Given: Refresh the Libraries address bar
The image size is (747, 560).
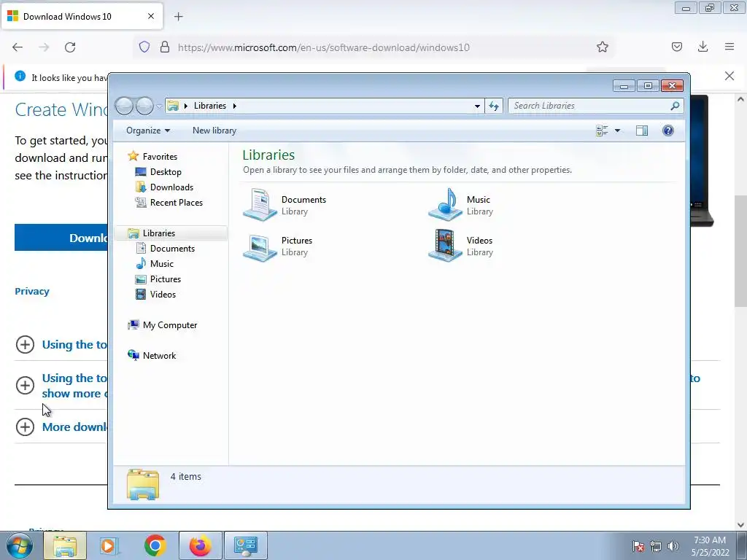Looking at the screenshot, I should pos(494,106).
